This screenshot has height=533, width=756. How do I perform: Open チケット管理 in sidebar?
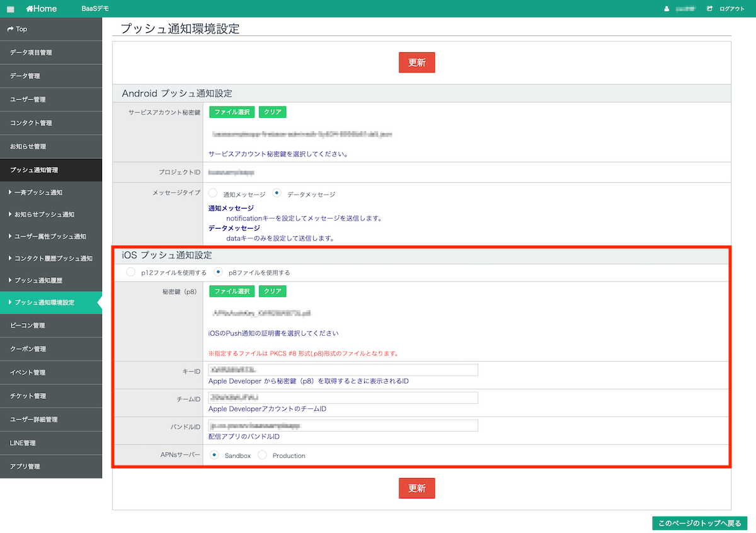(x=51, y=396)
